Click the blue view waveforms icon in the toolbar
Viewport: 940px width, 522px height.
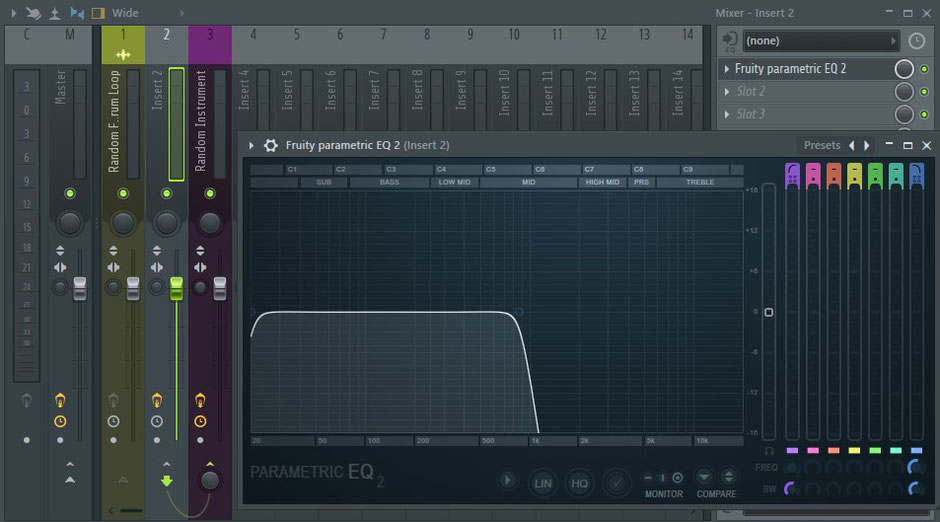click(77, 13)
